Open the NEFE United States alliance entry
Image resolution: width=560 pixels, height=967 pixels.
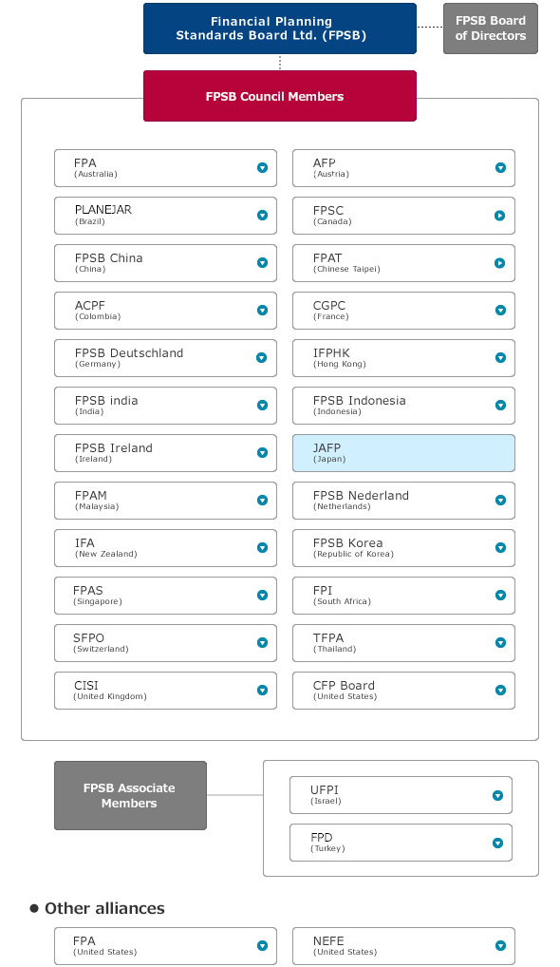403,946
